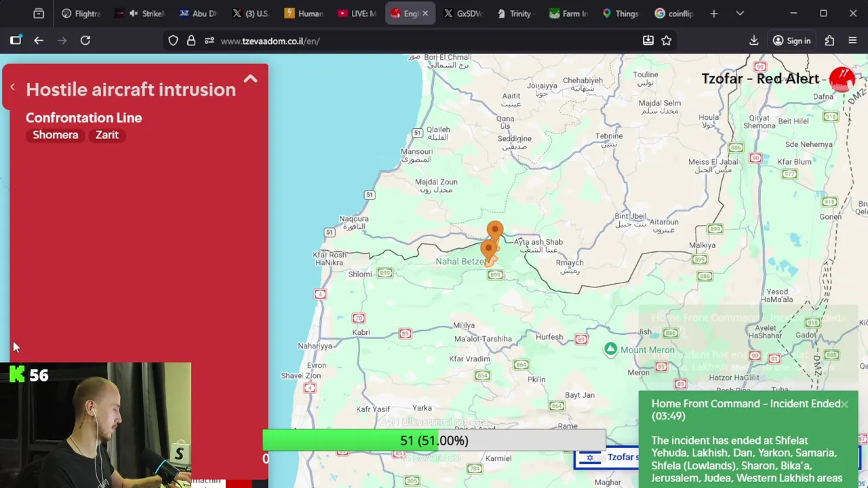
Task: Click the Tzofar Red Alert logo icon
Action: [842, 79]
